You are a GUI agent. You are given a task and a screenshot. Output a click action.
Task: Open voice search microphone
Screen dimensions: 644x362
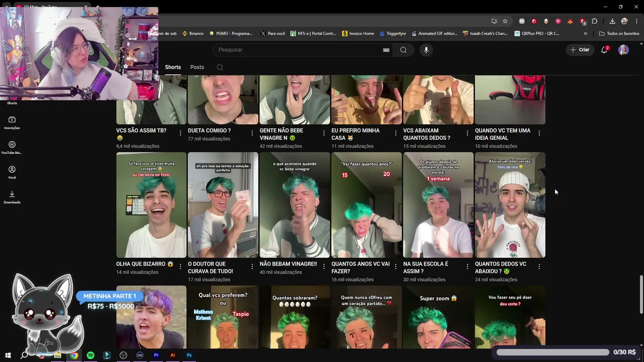[426, 50]
